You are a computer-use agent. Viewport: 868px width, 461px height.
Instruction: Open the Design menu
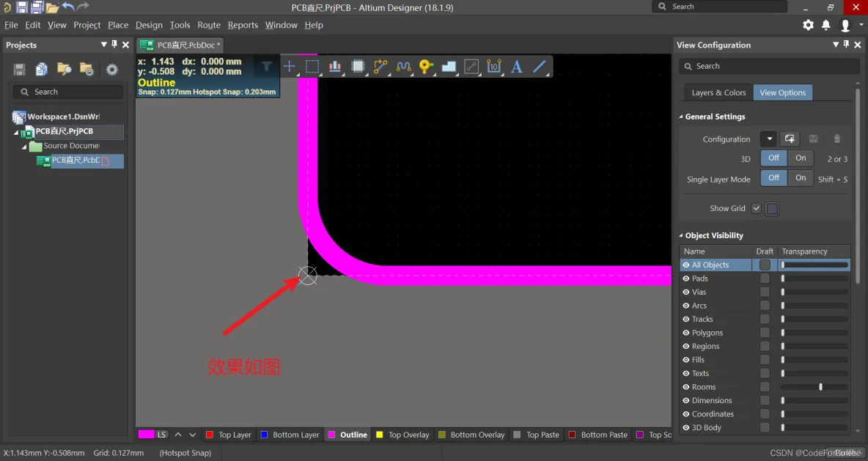pos(149,25)
